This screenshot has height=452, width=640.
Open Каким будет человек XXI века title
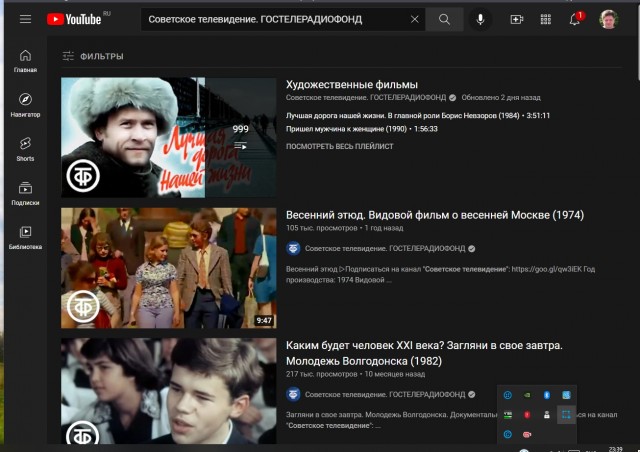(x=424, y=353)
